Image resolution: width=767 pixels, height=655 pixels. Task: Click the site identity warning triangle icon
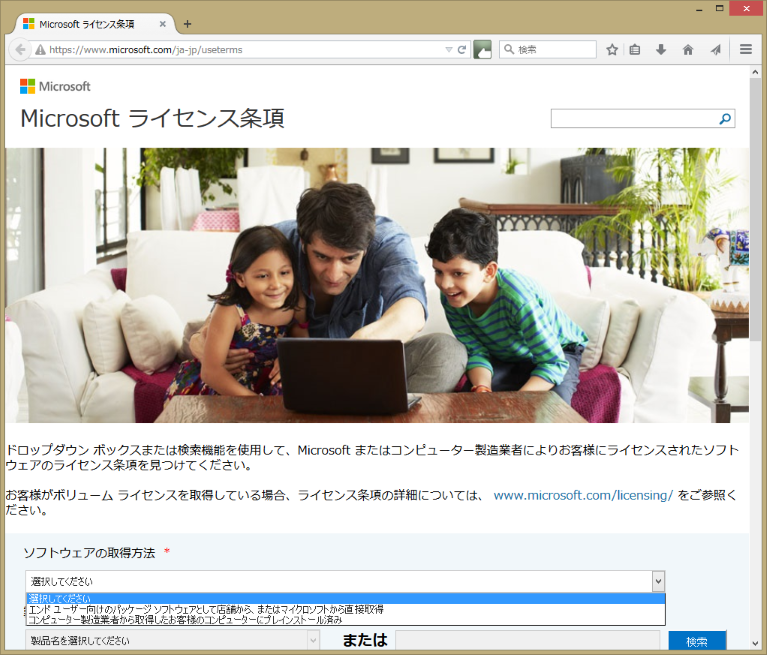[40, 50]
